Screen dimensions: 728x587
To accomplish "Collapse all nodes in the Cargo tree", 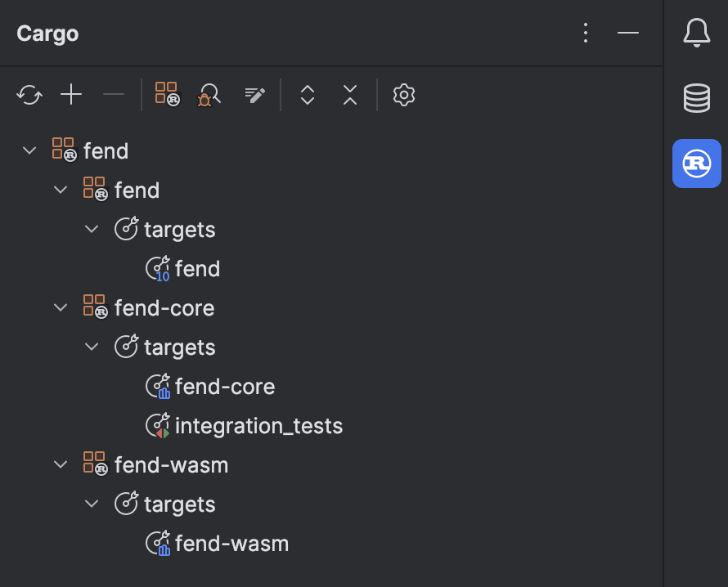I will (349, 95).
